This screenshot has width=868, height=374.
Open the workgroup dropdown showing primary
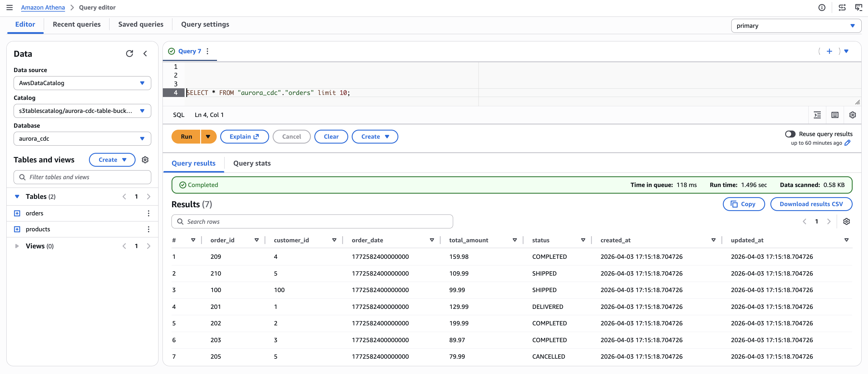pyautogui.click(x=796, y=25)
